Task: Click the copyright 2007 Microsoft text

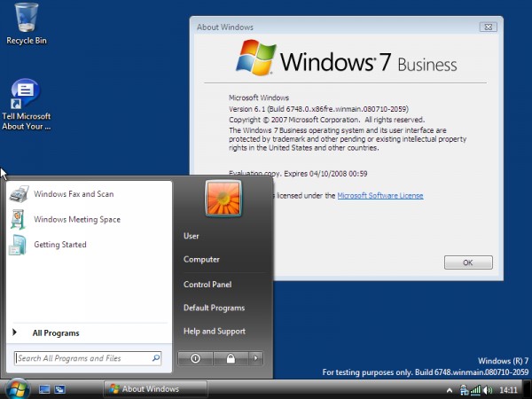Action: tap(326, 120)
